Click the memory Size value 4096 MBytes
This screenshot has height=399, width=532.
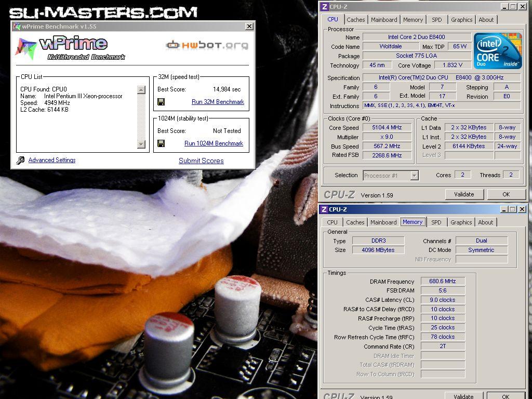tap(378, 250)
